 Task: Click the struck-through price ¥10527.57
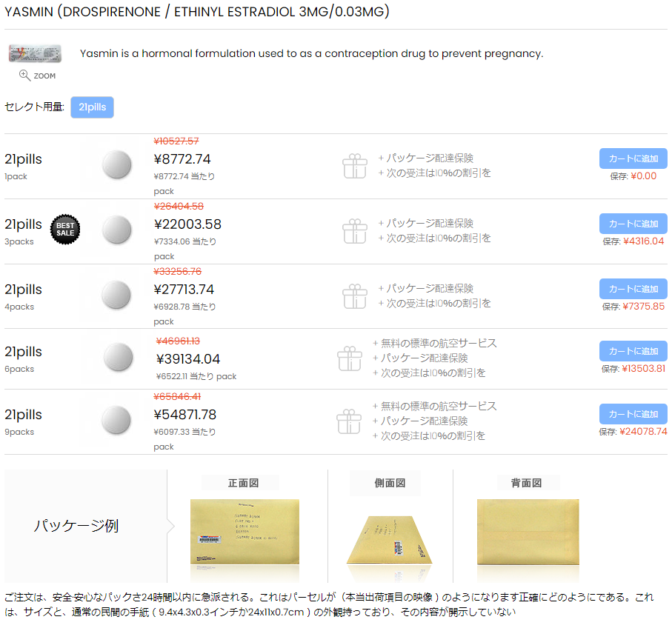pos(176,141)
